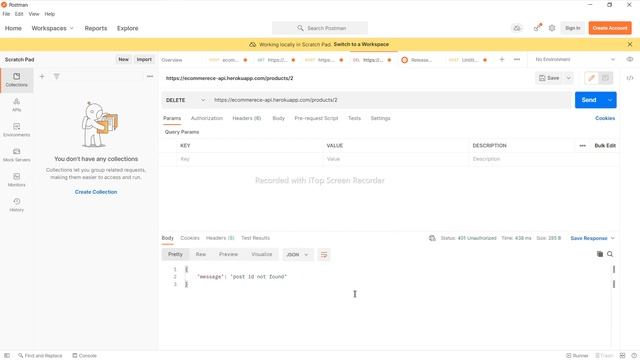
Task: Click the response search magnifier icon
Action: coord(610,254)
